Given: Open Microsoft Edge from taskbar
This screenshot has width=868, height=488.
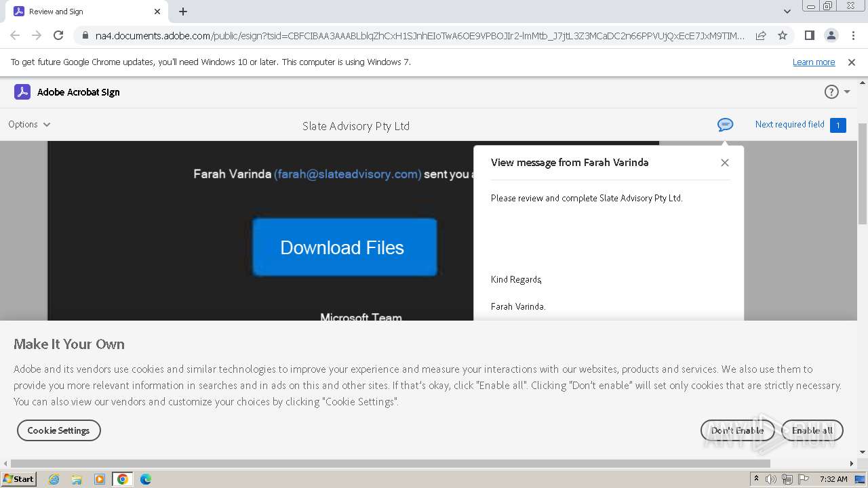Looking at the screenshot, I should (x=145, y=479).
